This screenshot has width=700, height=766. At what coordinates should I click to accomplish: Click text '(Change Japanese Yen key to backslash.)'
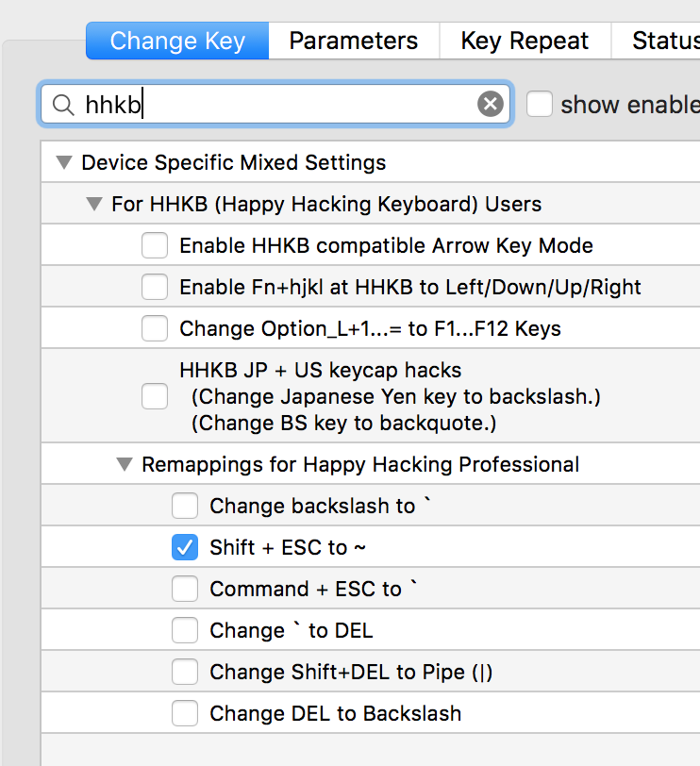(x=395, y=396)
